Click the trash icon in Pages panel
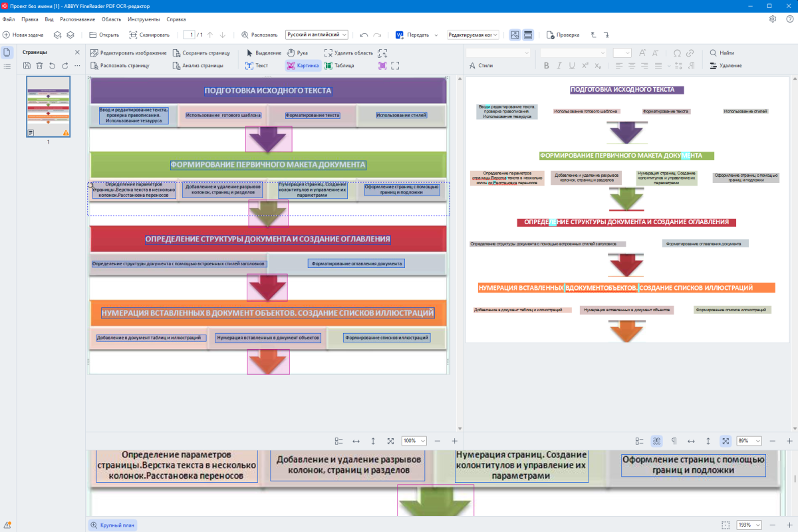 pos(39,65)
